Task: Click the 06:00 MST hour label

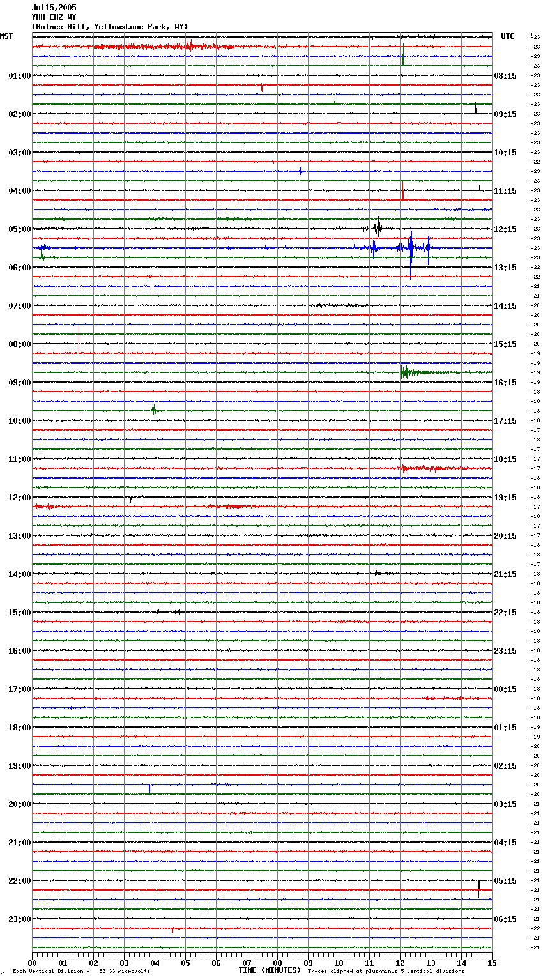Action: [x=20, y=268]
